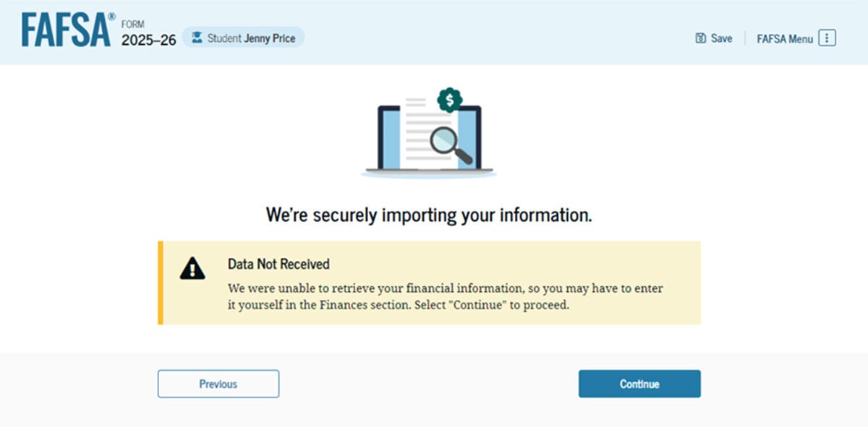This screenshot has width=868, height=427.
Task: Open the FAFSA Menu label
Action: (785, 39)
